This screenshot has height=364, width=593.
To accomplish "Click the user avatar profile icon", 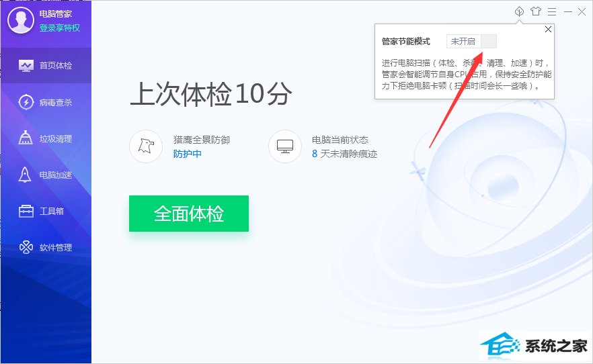I will click(21, 20).
